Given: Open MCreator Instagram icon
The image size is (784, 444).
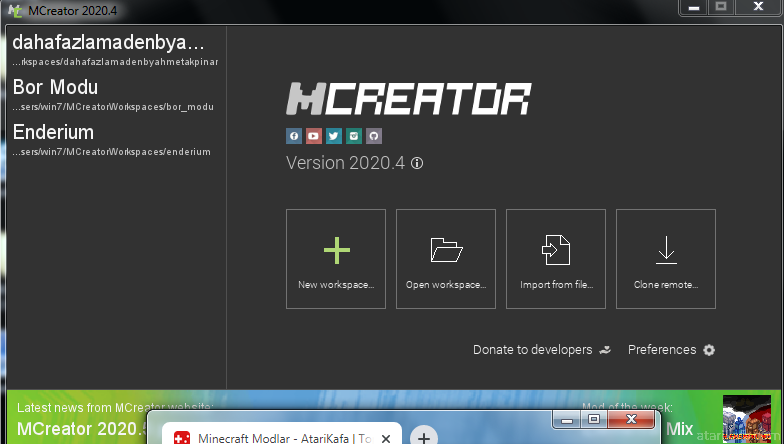Looking at the screenshot, I should tap(354, 136).
